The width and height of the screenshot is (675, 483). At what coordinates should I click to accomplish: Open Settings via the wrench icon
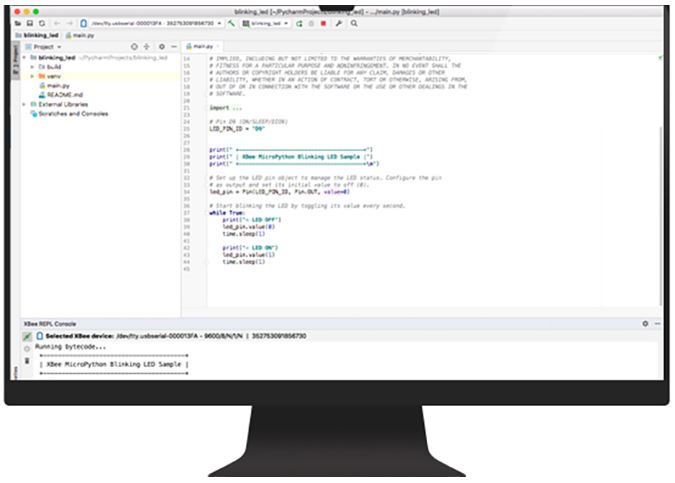[x=339, y=23]
